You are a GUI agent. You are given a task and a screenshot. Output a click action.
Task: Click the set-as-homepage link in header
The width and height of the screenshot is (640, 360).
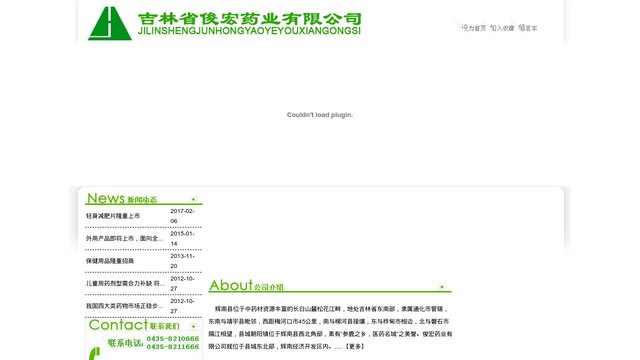[474, 28]
